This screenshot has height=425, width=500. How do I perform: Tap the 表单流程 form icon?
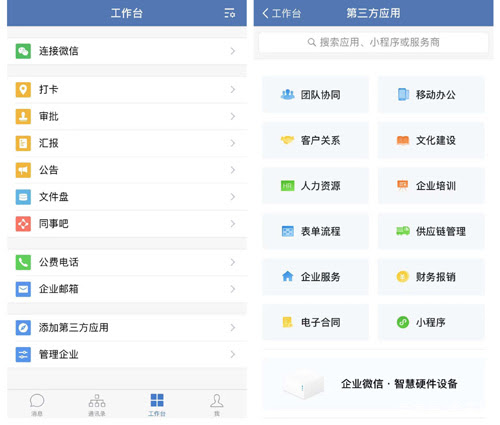point(287,231)
